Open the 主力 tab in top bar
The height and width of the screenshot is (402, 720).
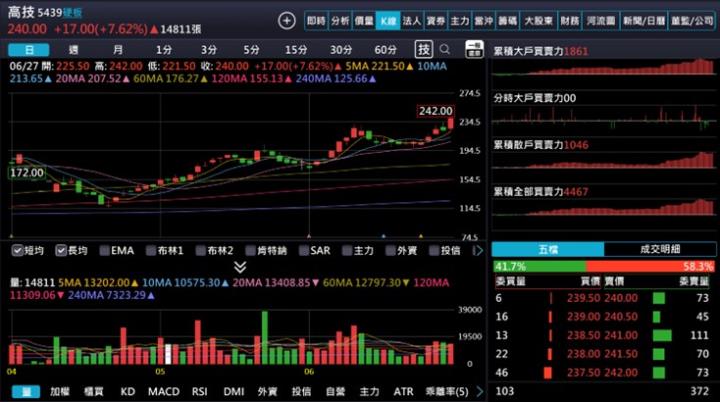(x=460, y=21)
